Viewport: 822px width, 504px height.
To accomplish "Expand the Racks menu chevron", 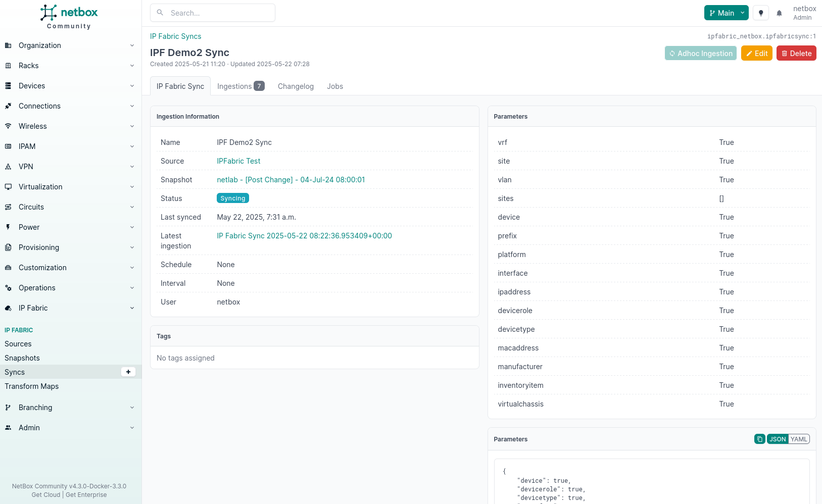I will tap(132, 66).
